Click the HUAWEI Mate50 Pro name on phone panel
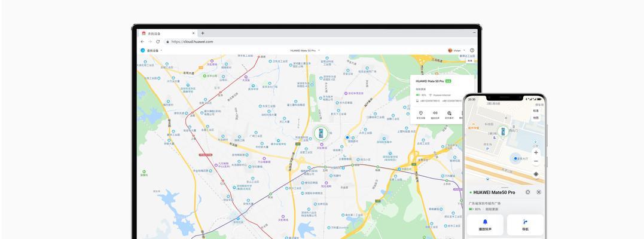Image resolution: width=644 pixels, height=239 pixels. click(494, 192)
